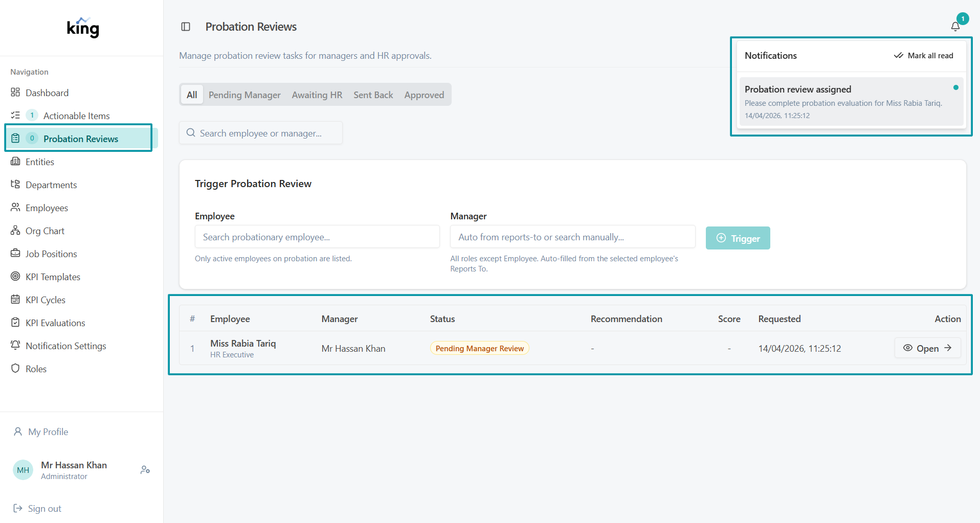Navigate to Employees
The width and height of the screenshot is (980, 523).
81,208
